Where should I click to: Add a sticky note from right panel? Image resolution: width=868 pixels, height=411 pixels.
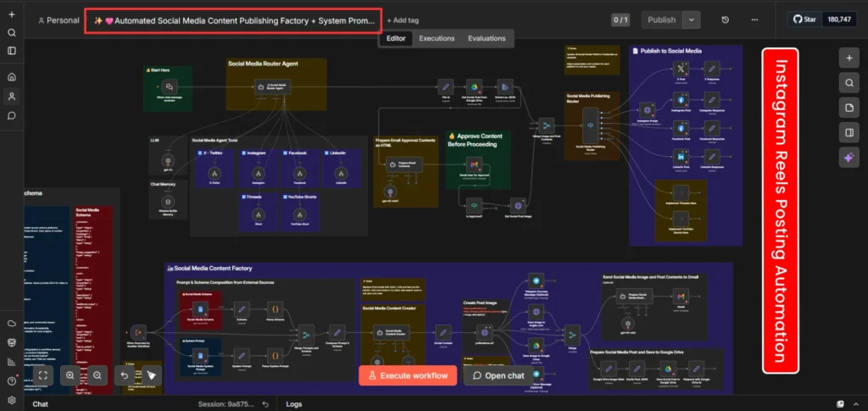pos(849,108)
